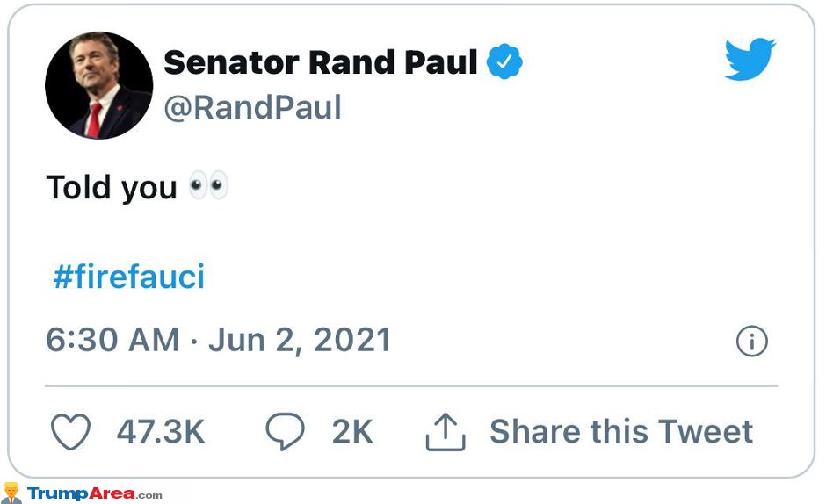Open the @RandPaul handle link
Viewport: 826px width, 504px height.
(x=253, y=107)
